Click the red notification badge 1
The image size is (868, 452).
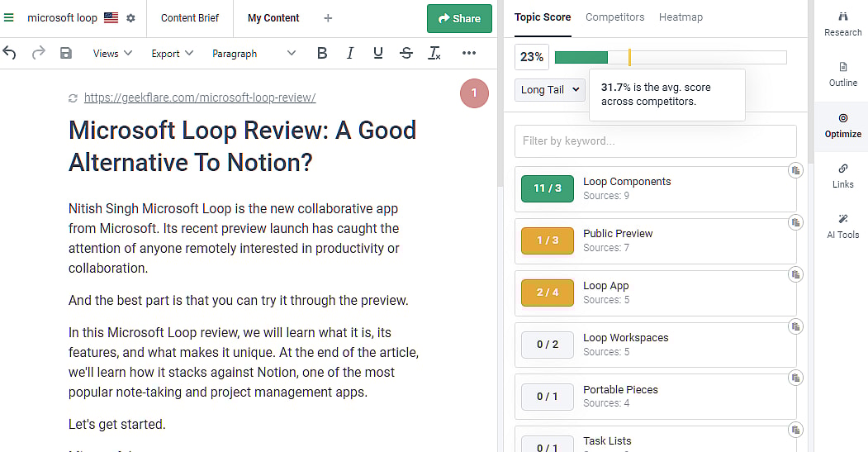[x=474, y=93]
